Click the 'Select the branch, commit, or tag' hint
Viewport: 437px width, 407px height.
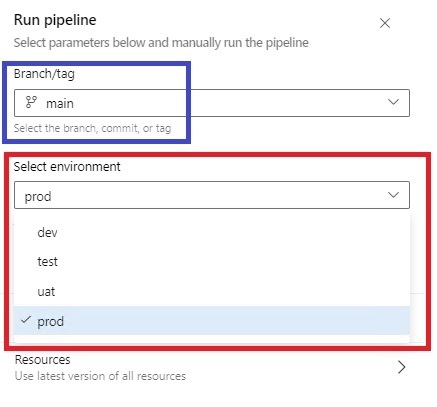point(92,128)
